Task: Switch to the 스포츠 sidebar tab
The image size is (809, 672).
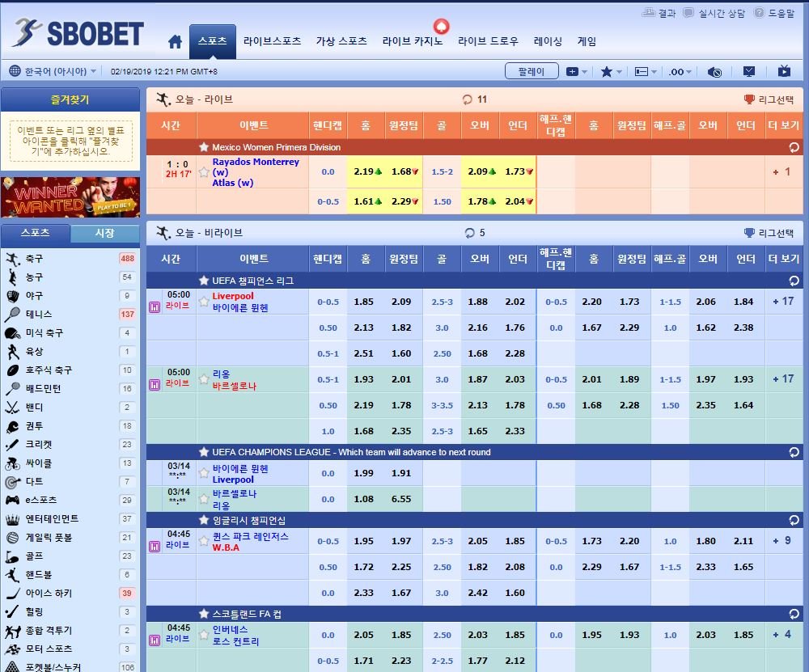Action: pos(35,233)
